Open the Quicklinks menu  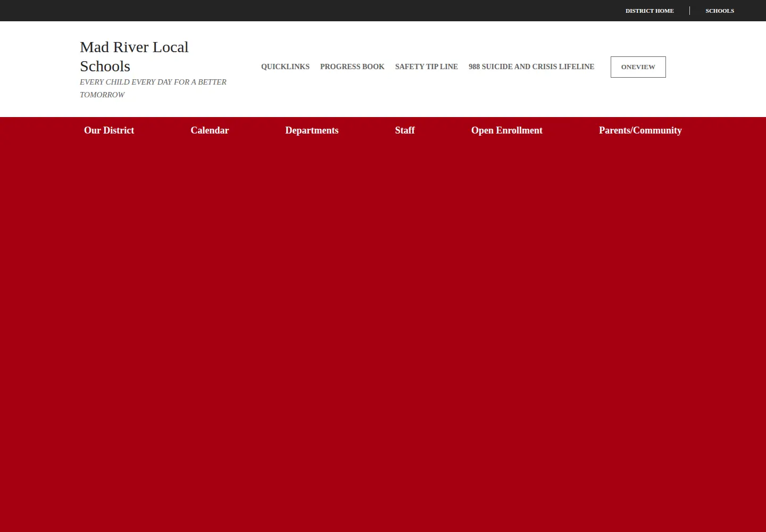pos(285,66)
